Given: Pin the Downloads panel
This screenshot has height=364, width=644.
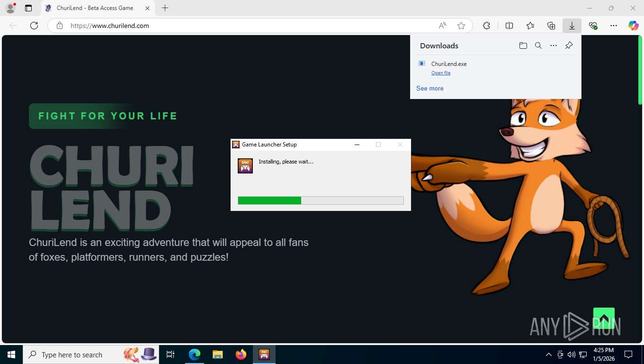Looking at the screenshot, I should click(x=569, y=45).
